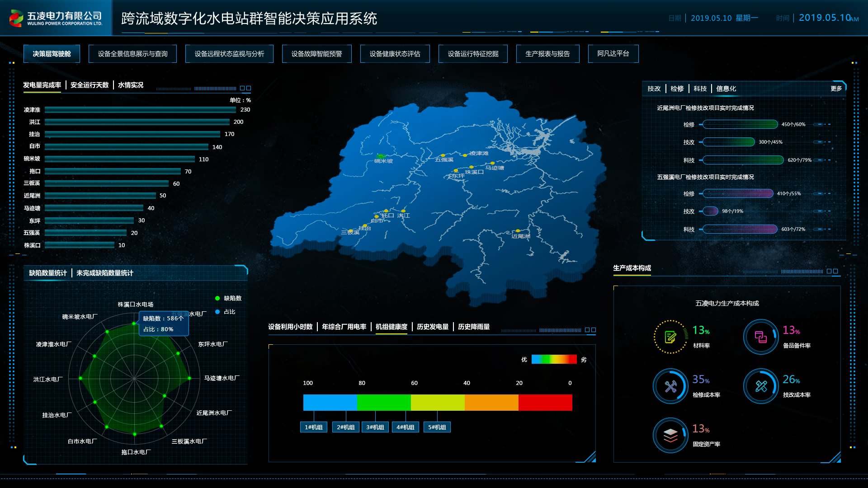The image size is (868, 488).
Task: Click the 材料率 cost icon
Action: click(670, 337)
